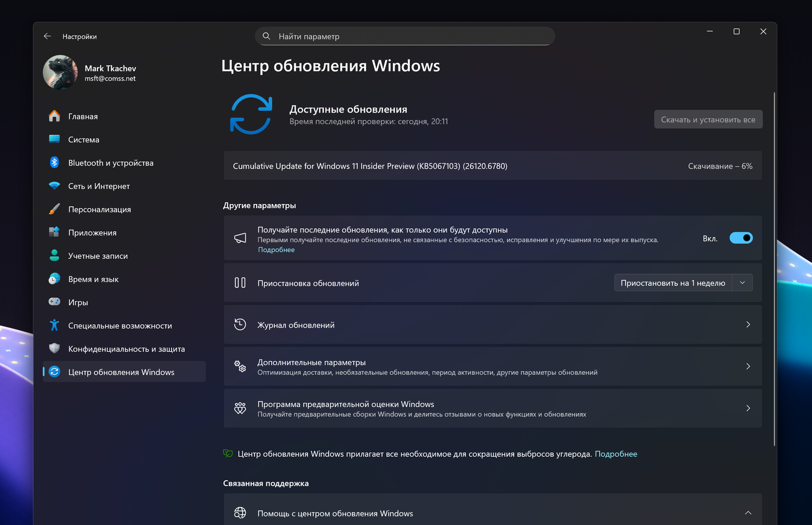This screenshot has height=525, width=812.
Task: Click the Журнал обновлений history clock icon
Action: point(240,325)
